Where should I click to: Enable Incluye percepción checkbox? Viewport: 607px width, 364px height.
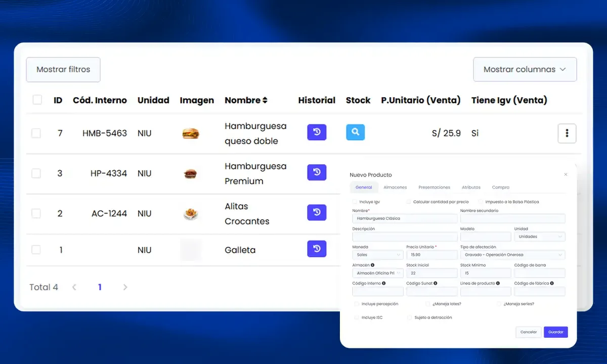pos(357,304)
